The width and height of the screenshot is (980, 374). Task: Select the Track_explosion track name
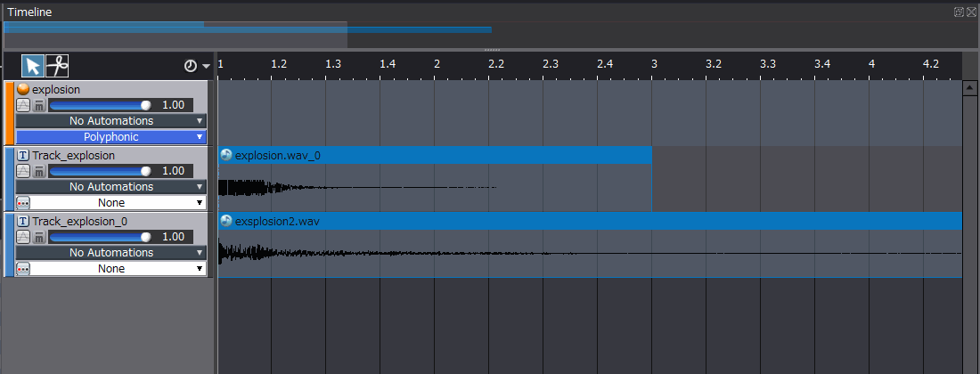[x=74, y=155]
